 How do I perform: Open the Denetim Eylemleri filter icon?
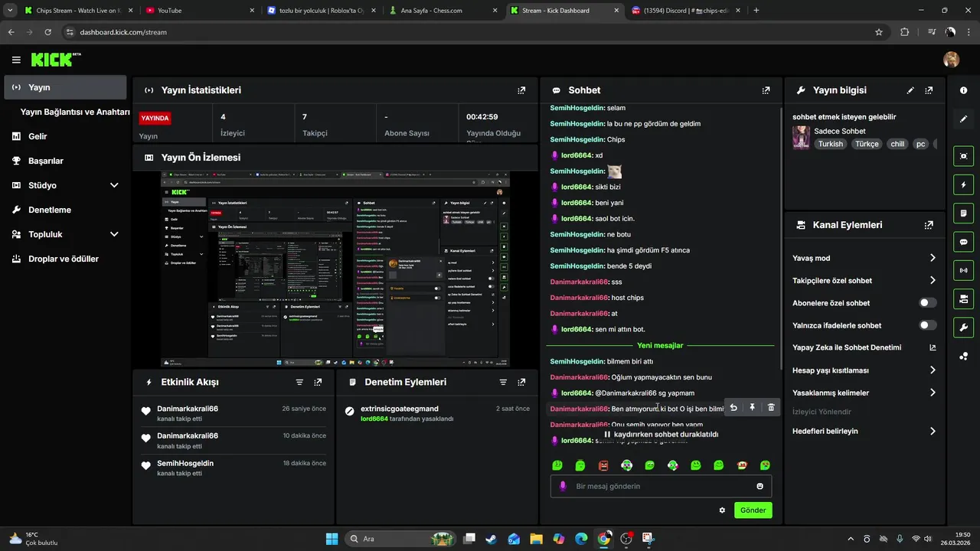[x=503, y=382]
